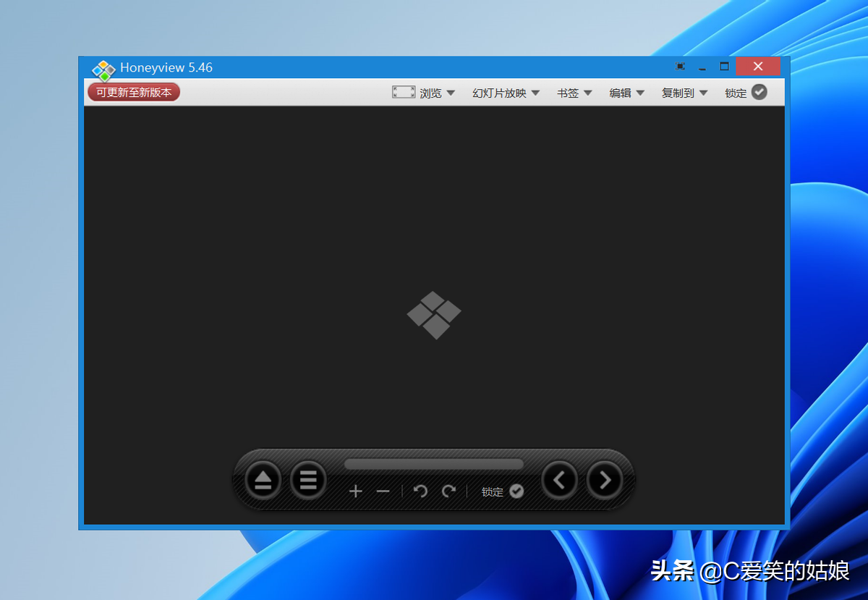Viewport: 868px width, 600px height.
Task: Open the 浏览 dropdown menu
Action: 438,93
